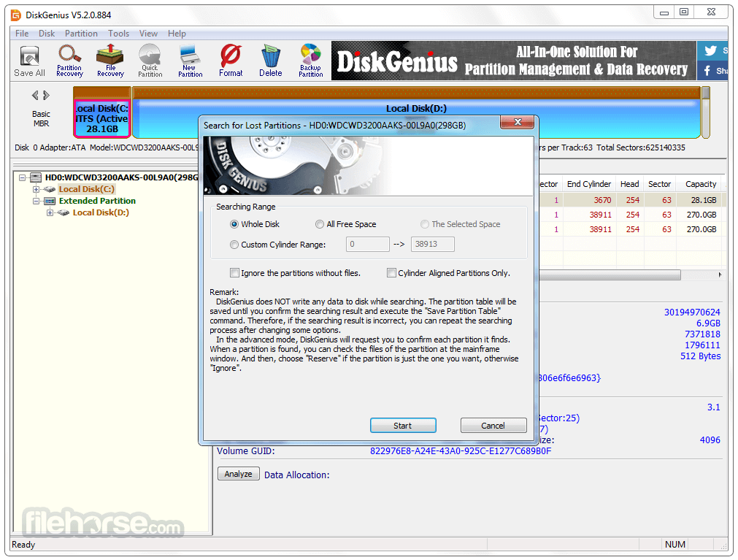Click the Volume GUID value text
The height and width of the screenshot is (560, 738).
(x=461, y=451)
